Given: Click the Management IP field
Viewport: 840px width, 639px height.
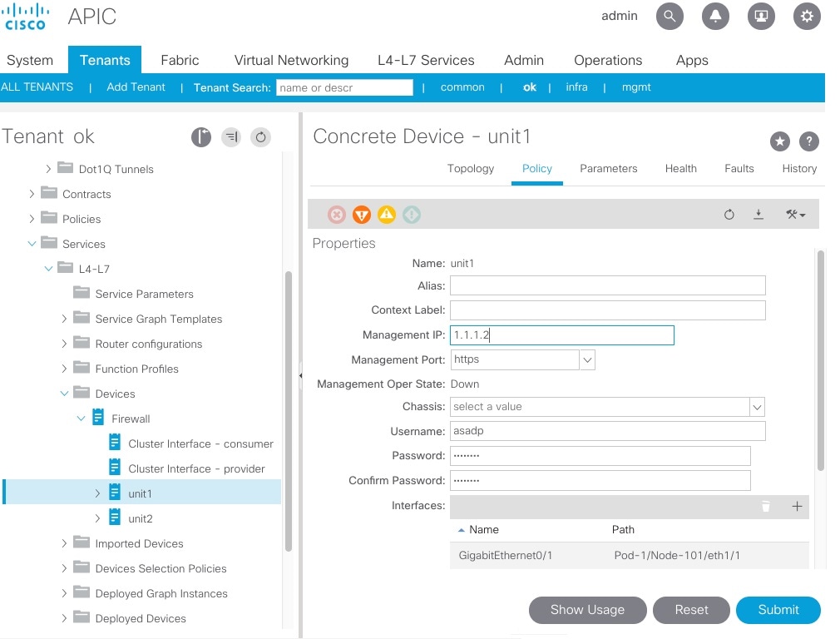Looking at the screenshot, I should [562, 335].
